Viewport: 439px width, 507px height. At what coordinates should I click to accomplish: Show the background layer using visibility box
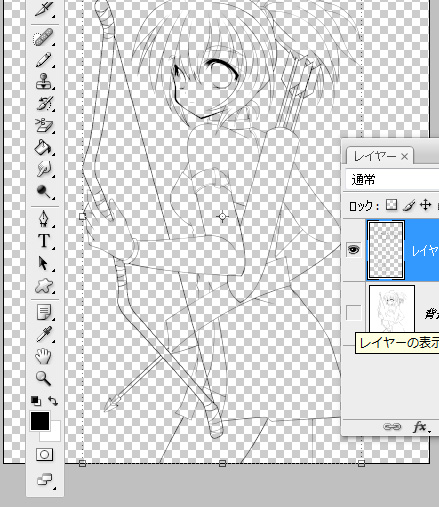[354, 313]
